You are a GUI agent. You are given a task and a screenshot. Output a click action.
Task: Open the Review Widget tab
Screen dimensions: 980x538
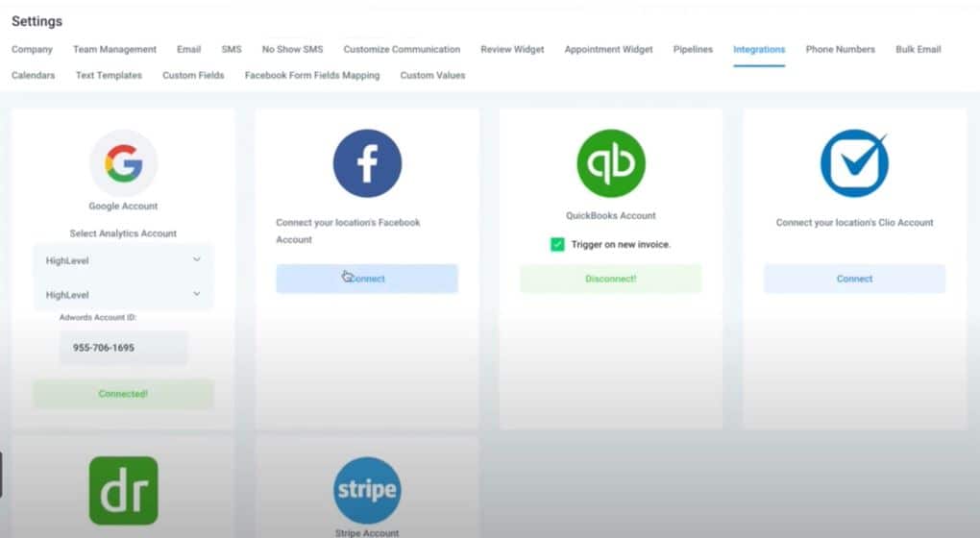(x=512, y=49)
